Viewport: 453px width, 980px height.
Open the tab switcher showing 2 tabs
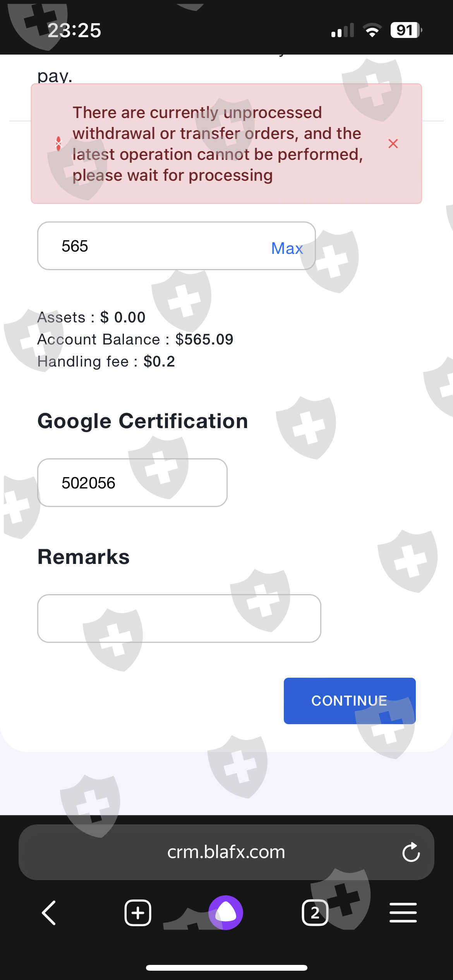(315, 913)
